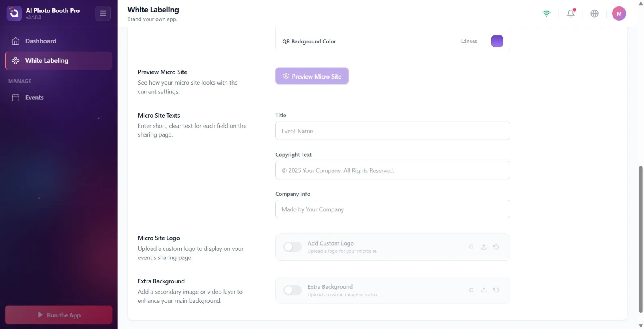Click the search icon for Extra Background

click(x=471, y=290)
